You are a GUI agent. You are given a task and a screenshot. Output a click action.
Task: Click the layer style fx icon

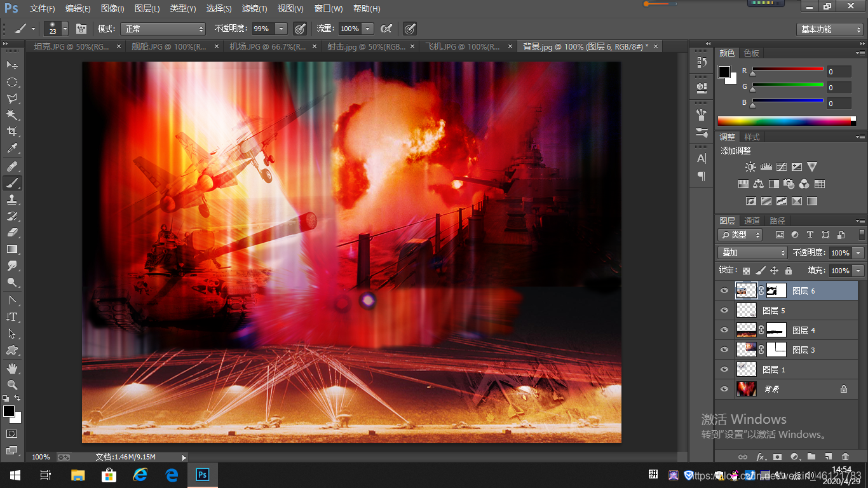761,457
